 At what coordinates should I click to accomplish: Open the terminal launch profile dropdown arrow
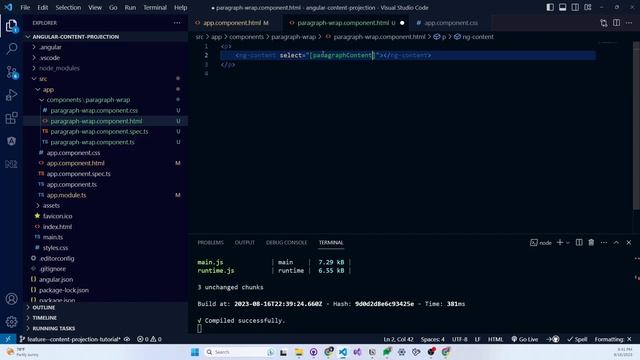568,243
